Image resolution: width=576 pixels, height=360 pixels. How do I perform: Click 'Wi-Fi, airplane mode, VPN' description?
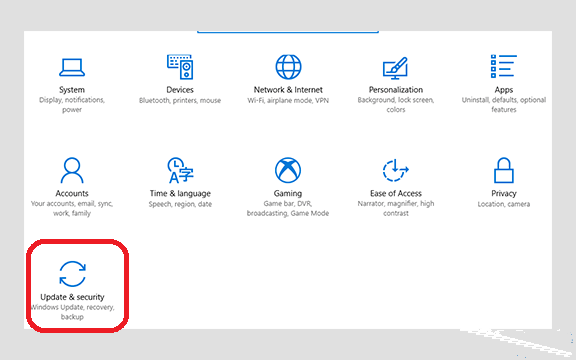(288, 100)
